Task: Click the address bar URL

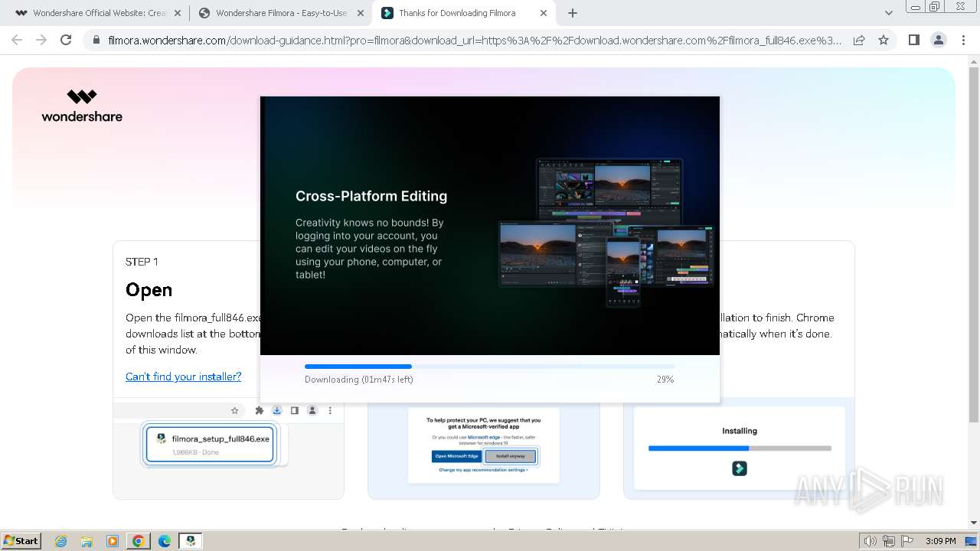Action: click(475, 40)
